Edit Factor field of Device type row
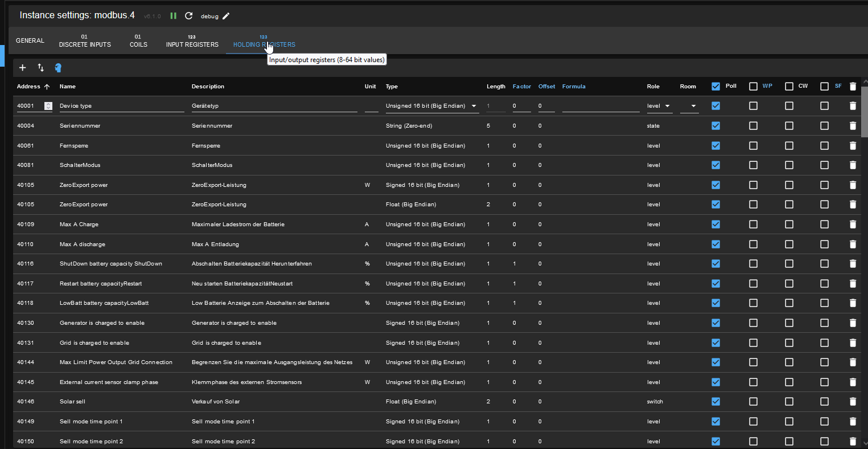The height and width of the screenshot is (449, 868). (522, 106)
